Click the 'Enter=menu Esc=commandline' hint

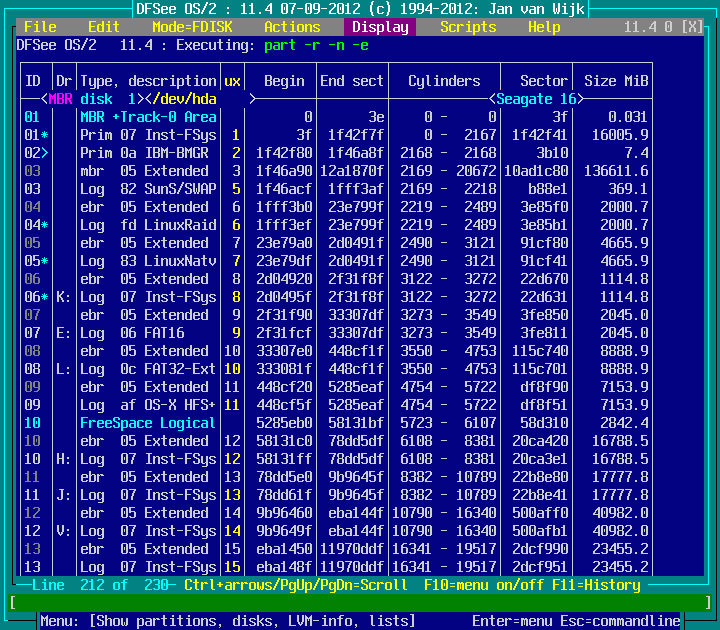(576, 621)
